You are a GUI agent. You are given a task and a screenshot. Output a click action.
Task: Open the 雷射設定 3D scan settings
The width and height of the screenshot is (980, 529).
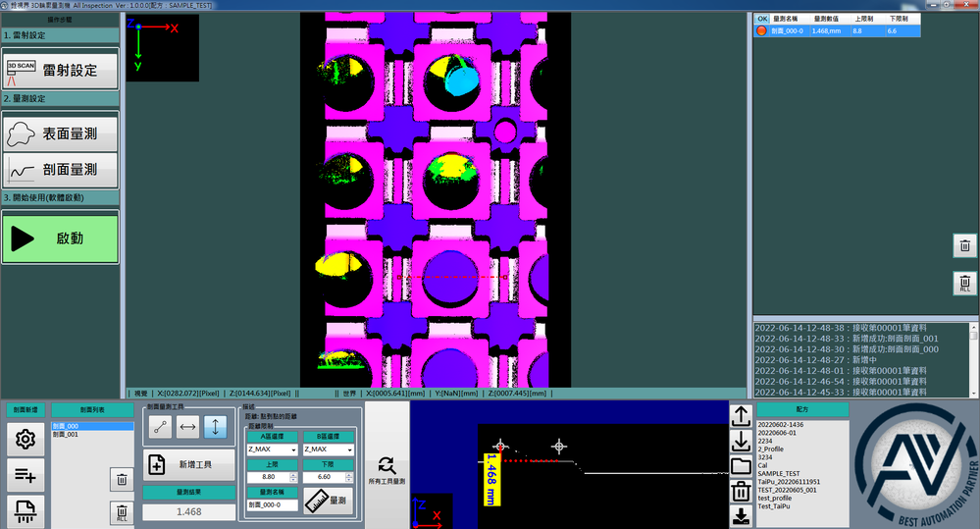[60, 70]
